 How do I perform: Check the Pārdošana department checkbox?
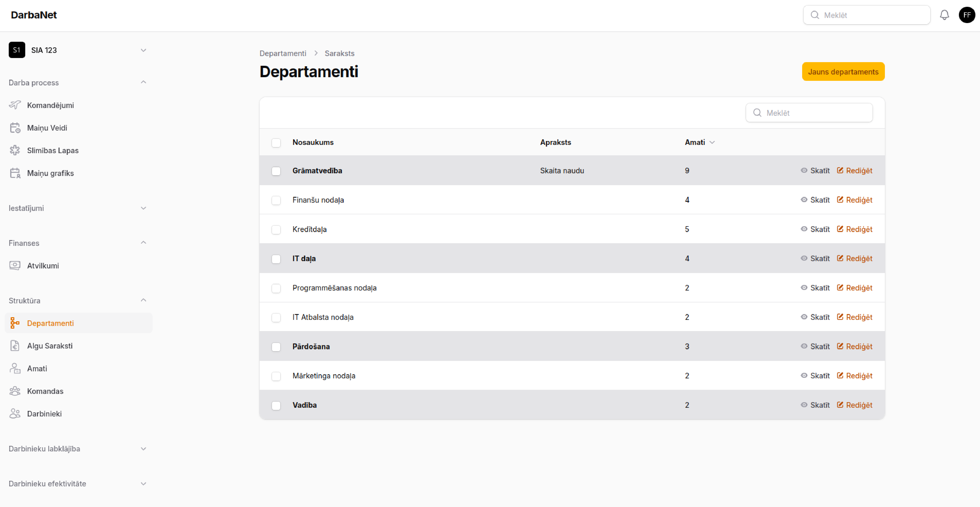point(276,347)
